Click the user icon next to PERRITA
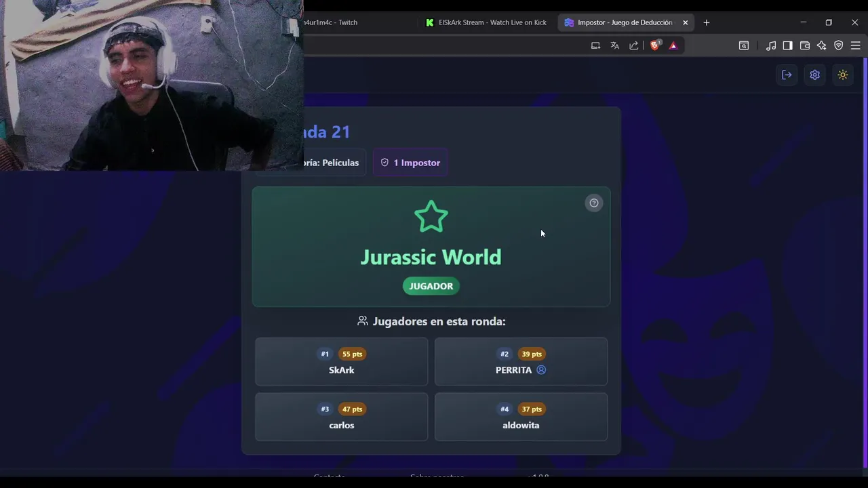 tap(541, 370)
